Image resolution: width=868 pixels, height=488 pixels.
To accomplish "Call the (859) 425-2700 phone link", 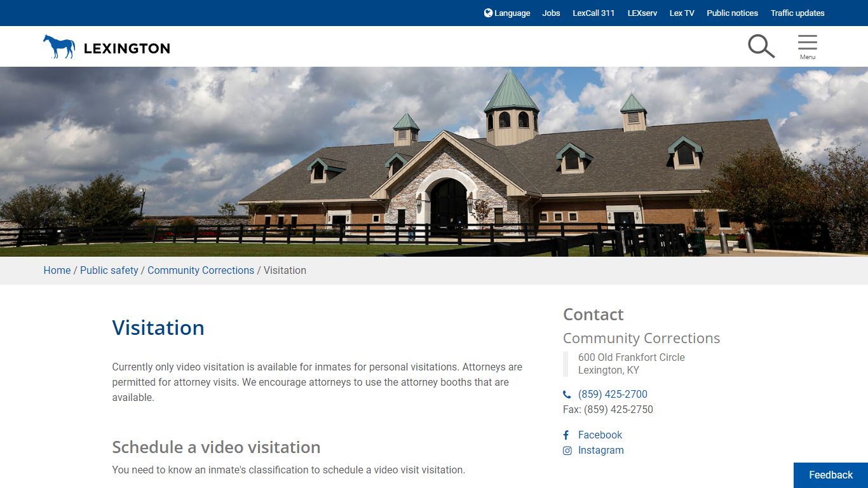I will (x=613, y=394).
